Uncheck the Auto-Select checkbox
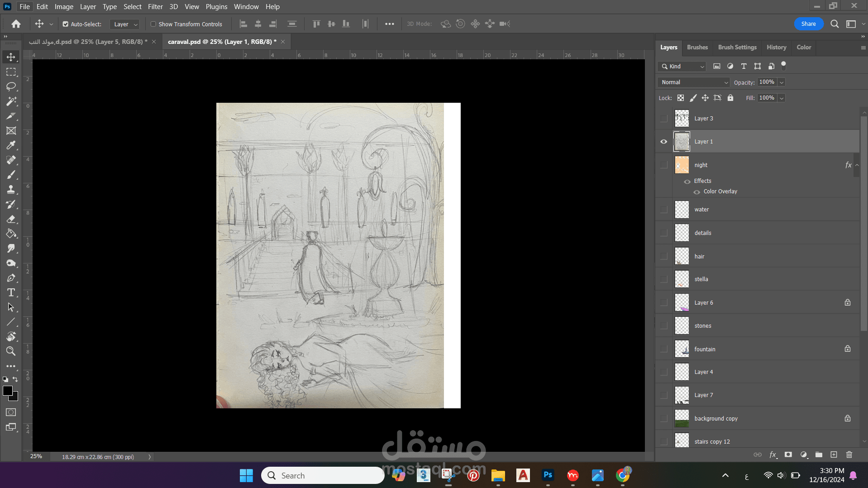 pos(66,24)
